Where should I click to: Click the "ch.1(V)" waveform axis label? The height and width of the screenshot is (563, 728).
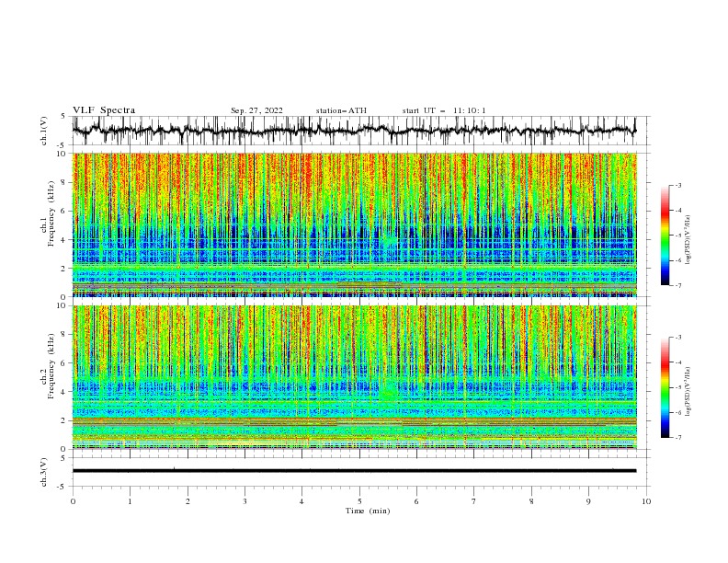click(x=44, y=131)
